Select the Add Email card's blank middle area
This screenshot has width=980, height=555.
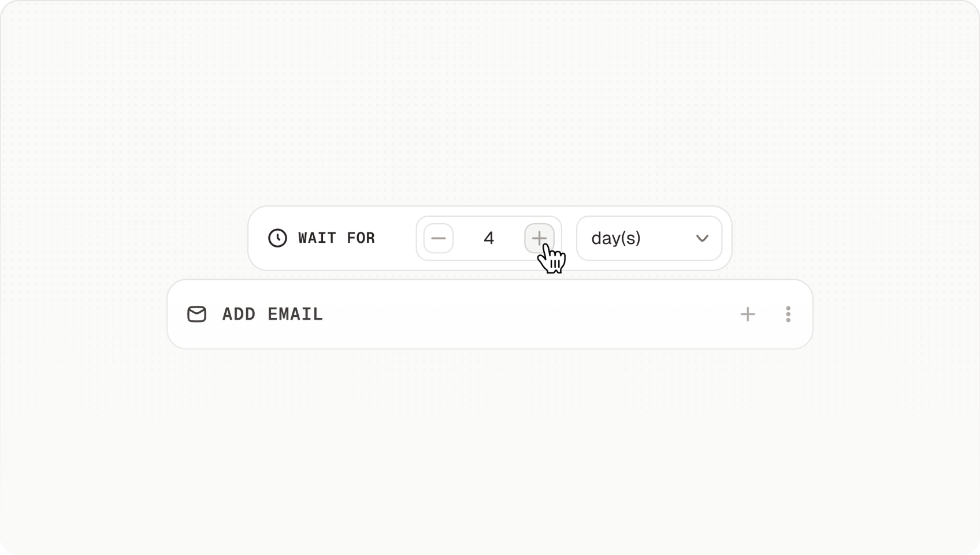click(520, 314)
